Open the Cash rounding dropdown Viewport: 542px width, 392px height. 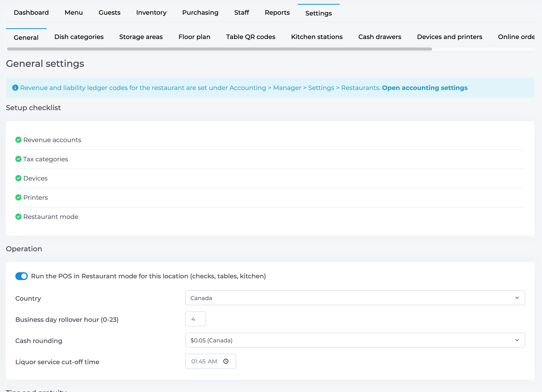point(355,340)
